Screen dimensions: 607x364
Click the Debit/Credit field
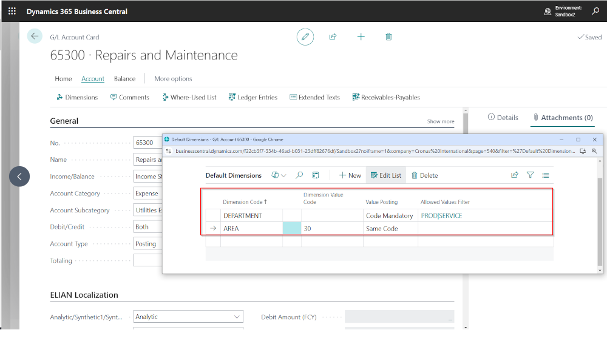148,227
